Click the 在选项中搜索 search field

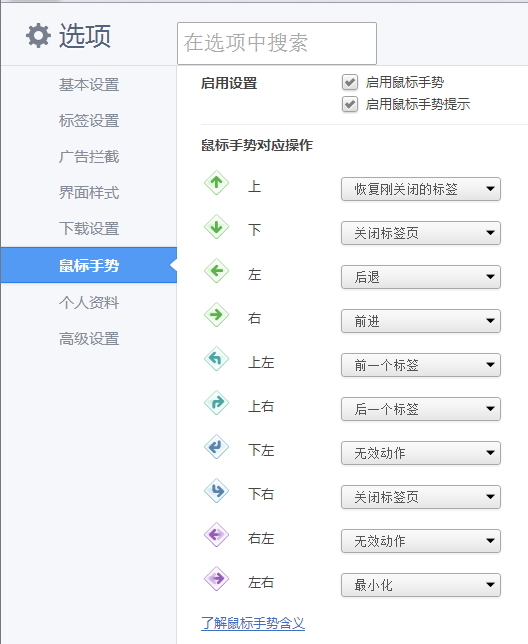pos(277,43)
